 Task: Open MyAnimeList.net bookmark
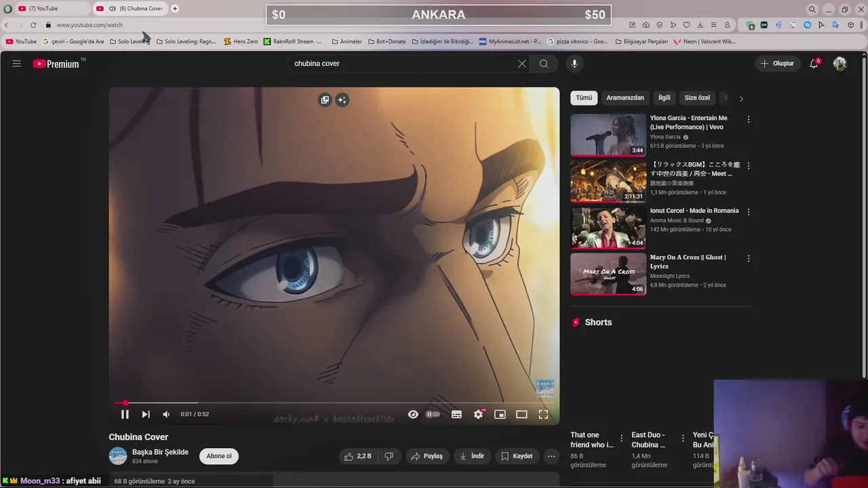(510, 41)
